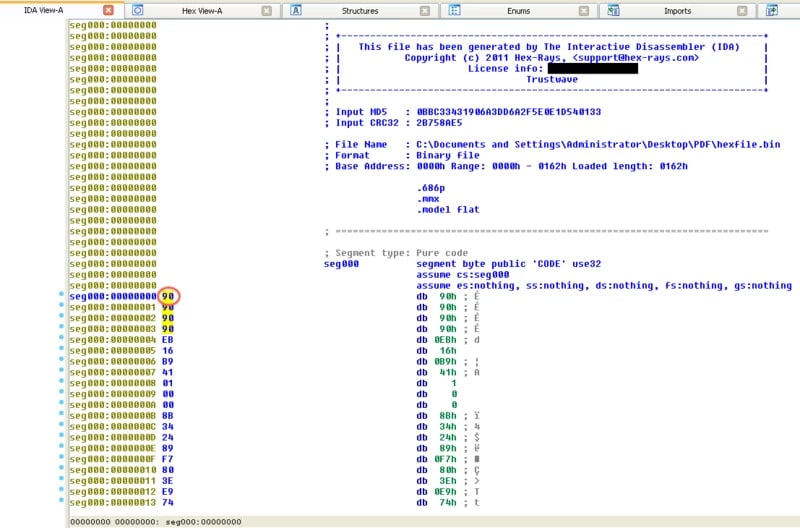
Task: Close the Enums tab
Action: tap(584, 10)
